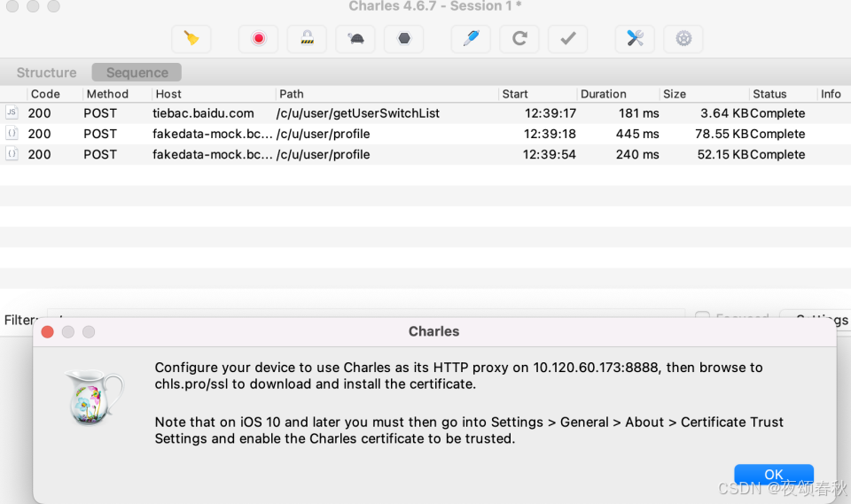The width and height of the screenshot is (851, 504).
Task: Repeat the selected request with the refresh icon
Action: coord(519,38)
